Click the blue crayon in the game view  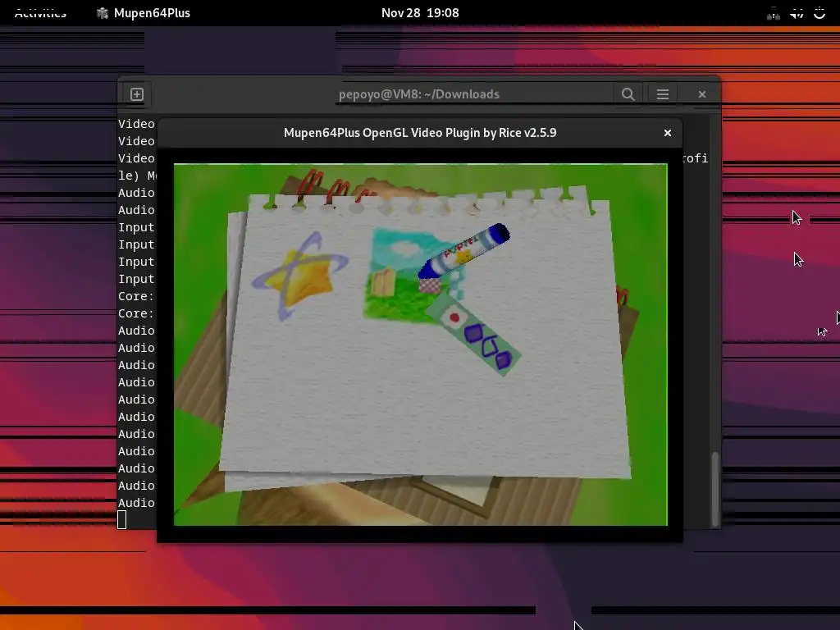click(x=463, y=251)
